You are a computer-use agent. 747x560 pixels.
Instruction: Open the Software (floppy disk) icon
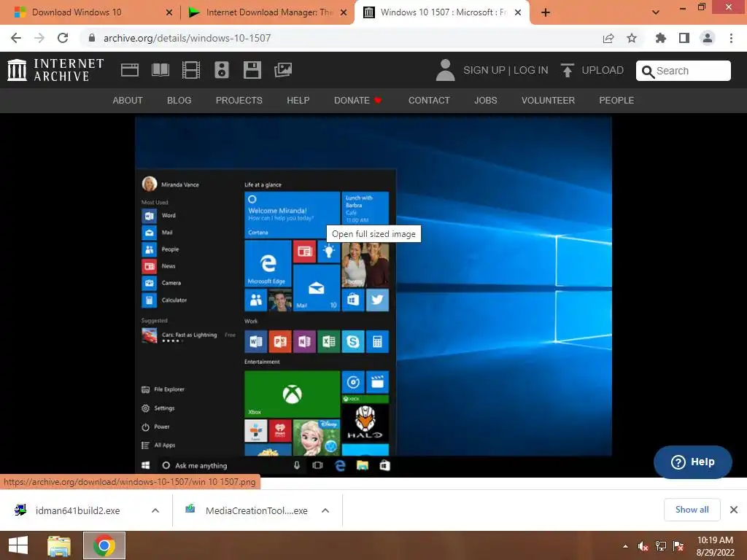[252, 70]
